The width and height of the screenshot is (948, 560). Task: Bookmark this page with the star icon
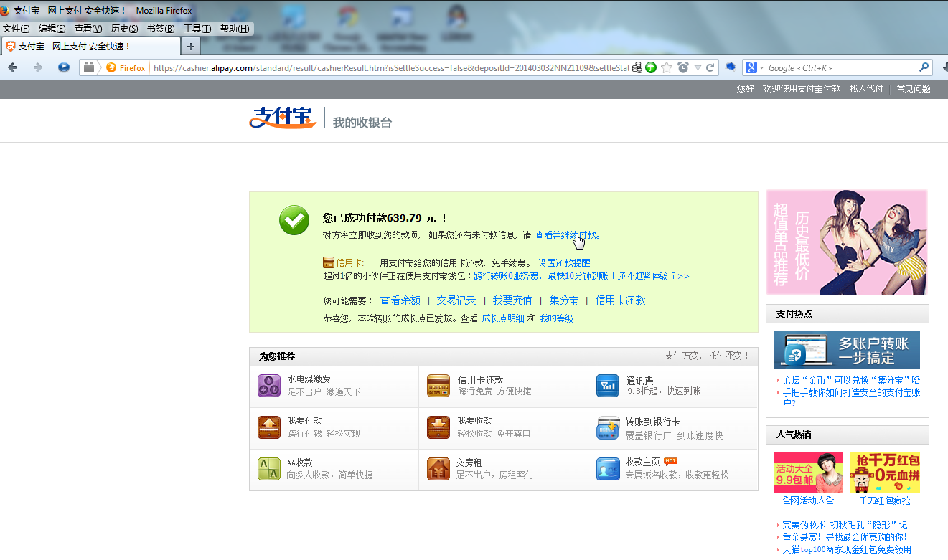click(667, 67)
